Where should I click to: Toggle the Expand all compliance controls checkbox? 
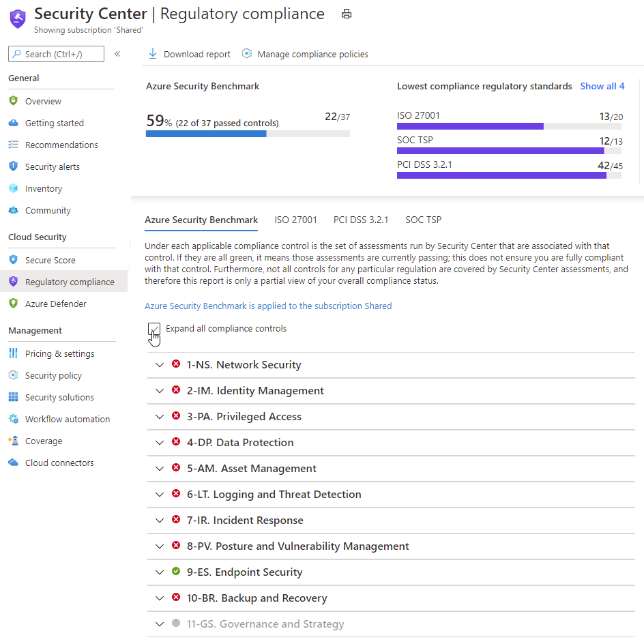pyautogui.click(x=154, y=329)
